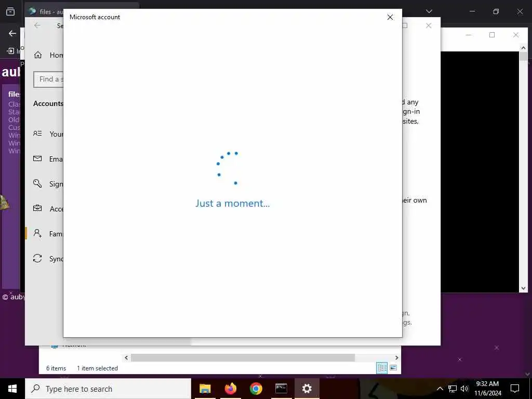Open Sign-in options key icon
This screenshot has height=399, width=532.
tap(37, 183)
